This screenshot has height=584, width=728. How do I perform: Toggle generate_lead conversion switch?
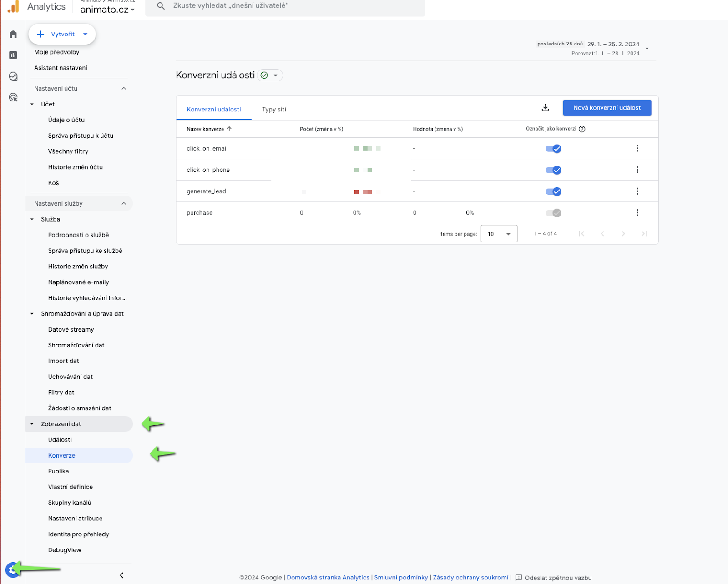[553, 191]
